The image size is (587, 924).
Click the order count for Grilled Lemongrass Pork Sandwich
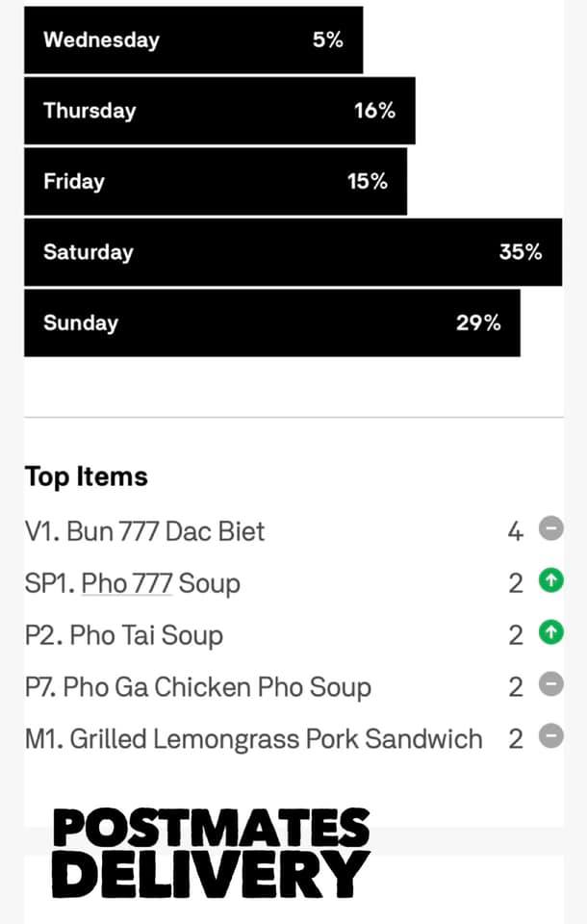[516, 739]
